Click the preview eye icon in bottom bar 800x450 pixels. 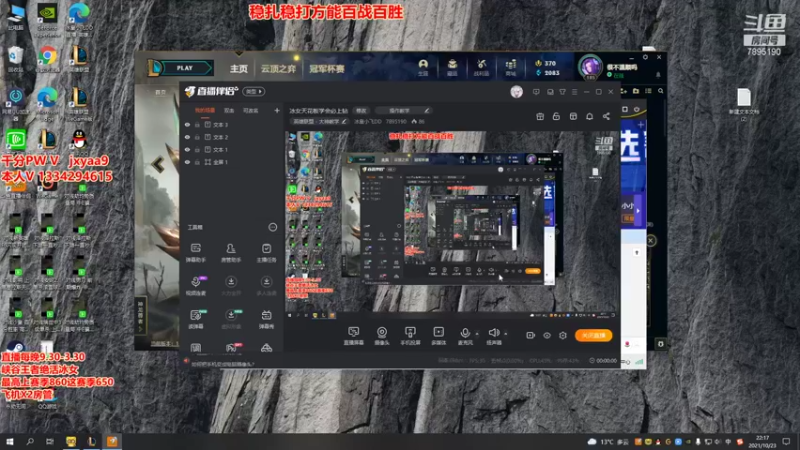click(x=546, y=335)
